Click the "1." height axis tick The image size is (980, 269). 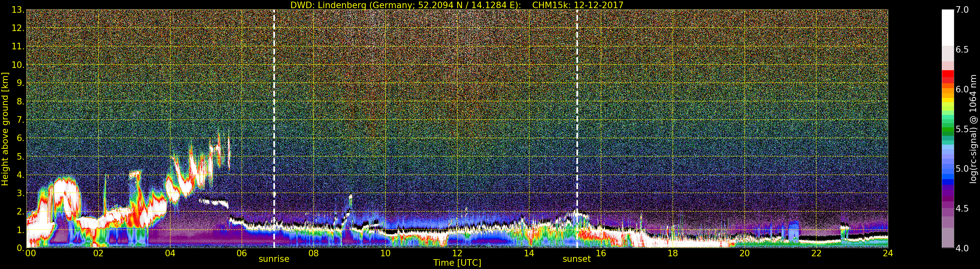pyautogui.click(x=21, y=230)
